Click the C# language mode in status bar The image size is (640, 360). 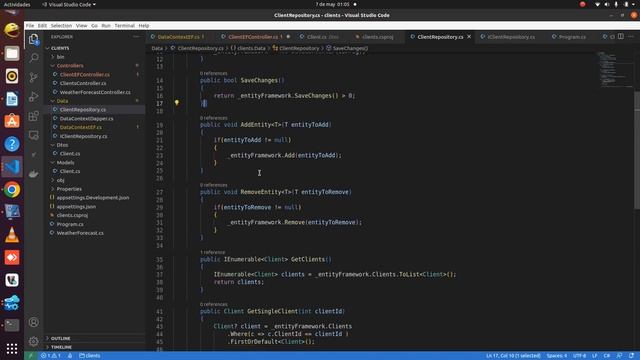click(x=607, y=356)
